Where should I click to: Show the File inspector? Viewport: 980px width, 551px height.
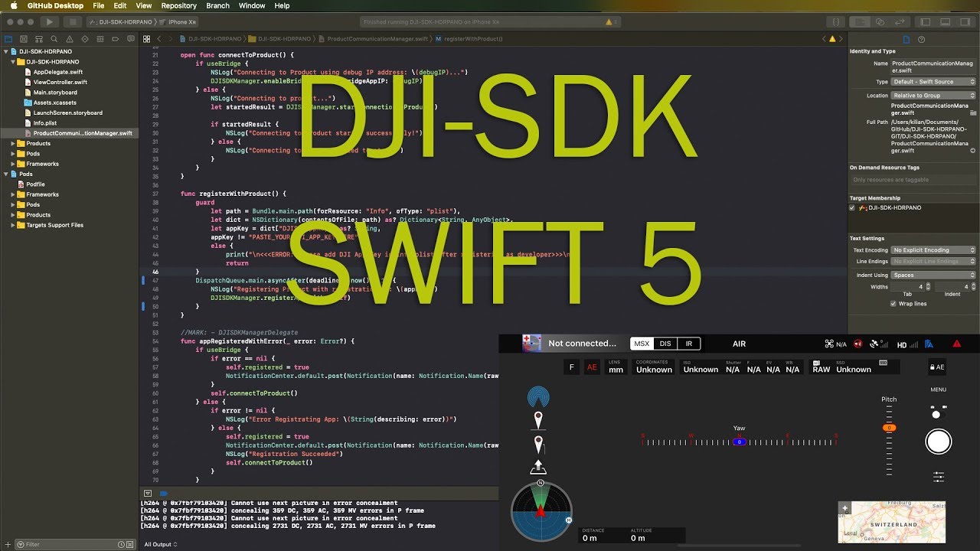906,39
